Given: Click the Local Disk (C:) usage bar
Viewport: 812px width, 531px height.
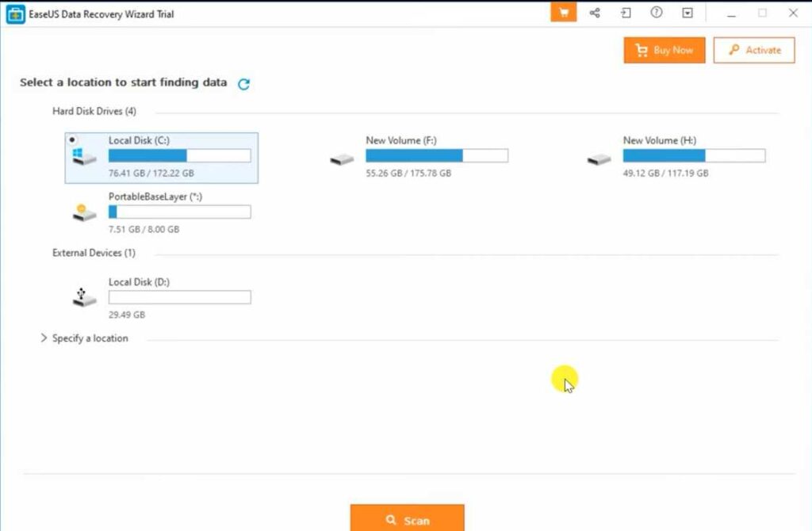Looking at the screenshot, I should pos(180,156).
